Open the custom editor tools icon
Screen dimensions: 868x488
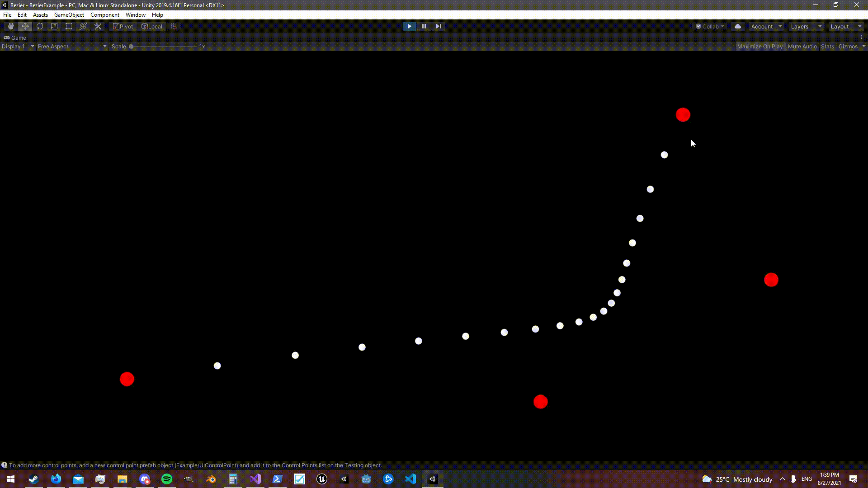click(x=98, y=26)
